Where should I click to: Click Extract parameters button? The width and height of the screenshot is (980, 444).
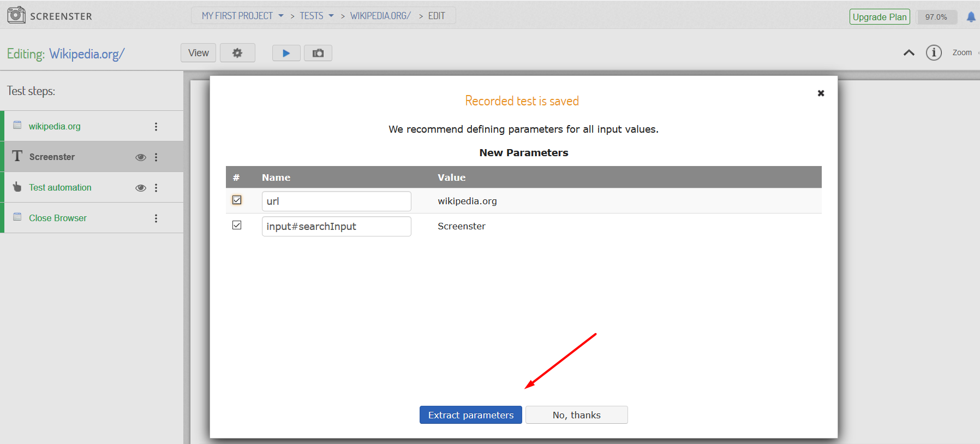tap(471, 415)
